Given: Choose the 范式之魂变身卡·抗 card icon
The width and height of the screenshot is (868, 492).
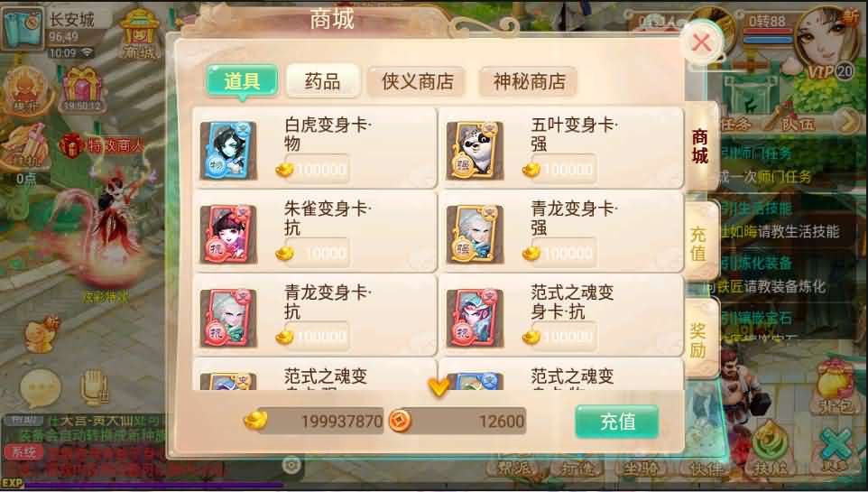Looking at the screenshot, I should (x=475, y=318).
